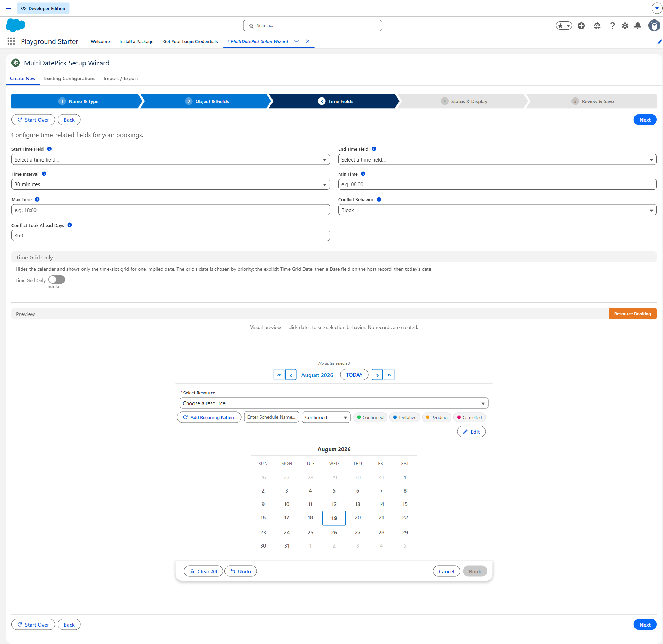
Task: Click Add Recurring Pattern button
Action: 209,417
